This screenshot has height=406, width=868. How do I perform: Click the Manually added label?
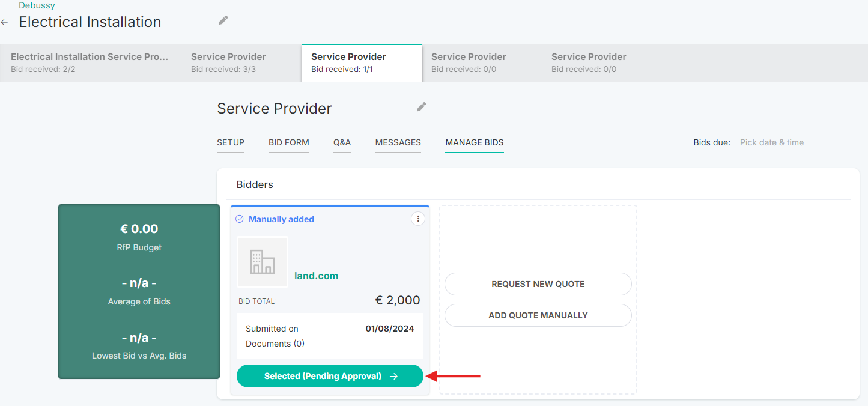coord(282,219)
